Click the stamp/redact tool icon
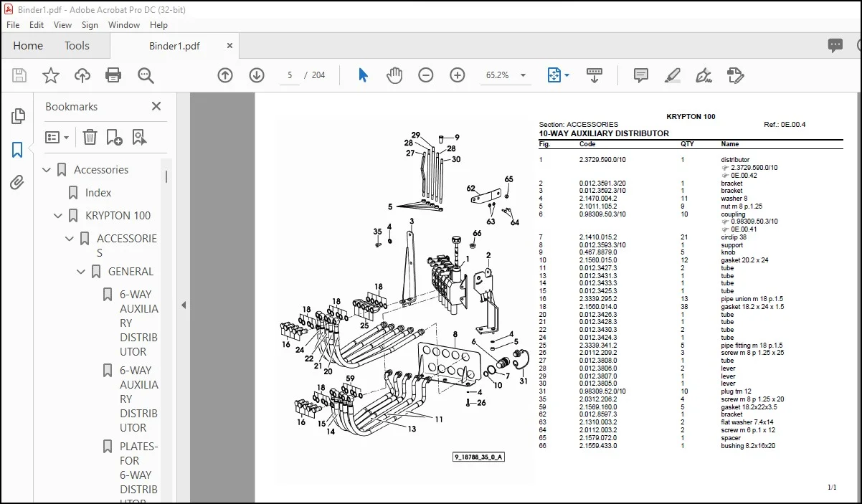Image resolution: width=862 pixels, height=504 pixels. pos(735,75)
